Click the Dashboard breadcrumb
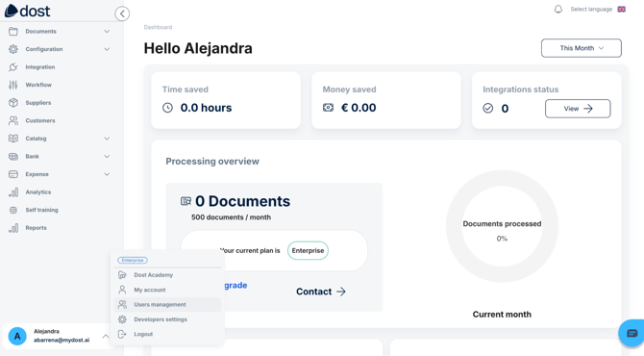The width and height of the screenshot is (644, 356). click(x=159, y=27)
